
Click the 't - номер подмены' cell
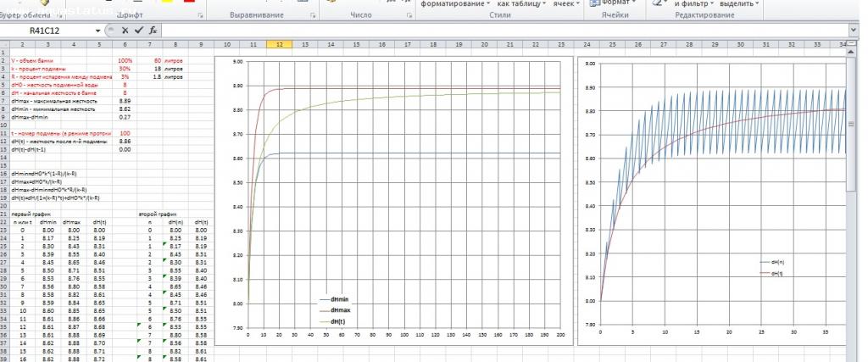[x=61, y=133]
